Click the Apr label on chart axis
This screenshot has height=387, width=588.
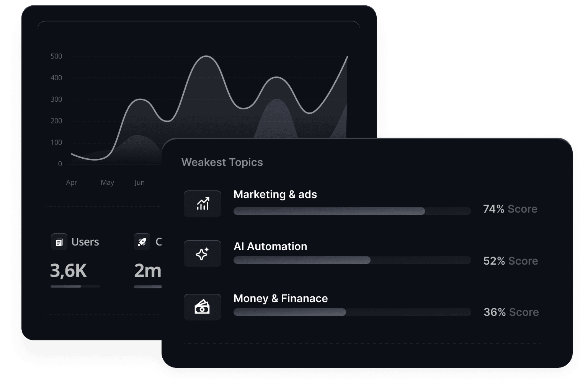pos(72,182)
